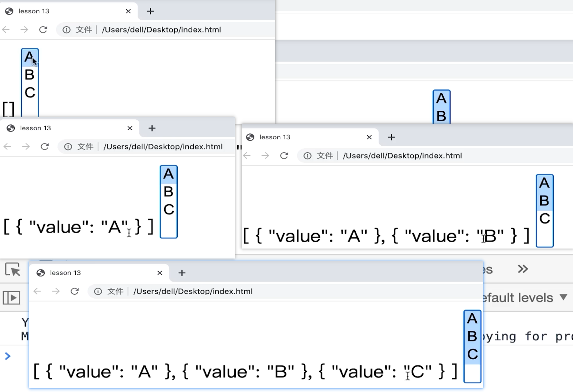Close the tab in the single-value A window
Image resolution: width=573 pixels, height=392 pixels.
(x=130, y=128)
